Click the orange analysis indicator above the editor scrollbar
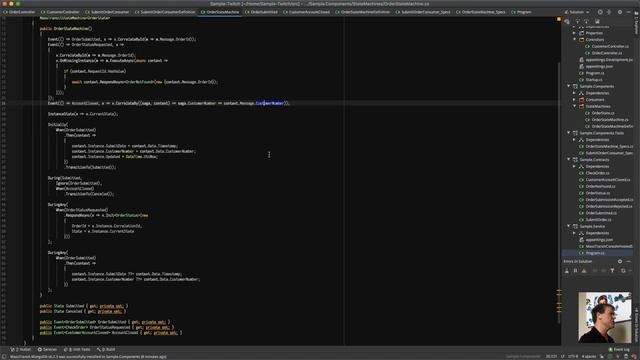Image resolution: width=640 pixels, height=360 pixels. point(559,19)
